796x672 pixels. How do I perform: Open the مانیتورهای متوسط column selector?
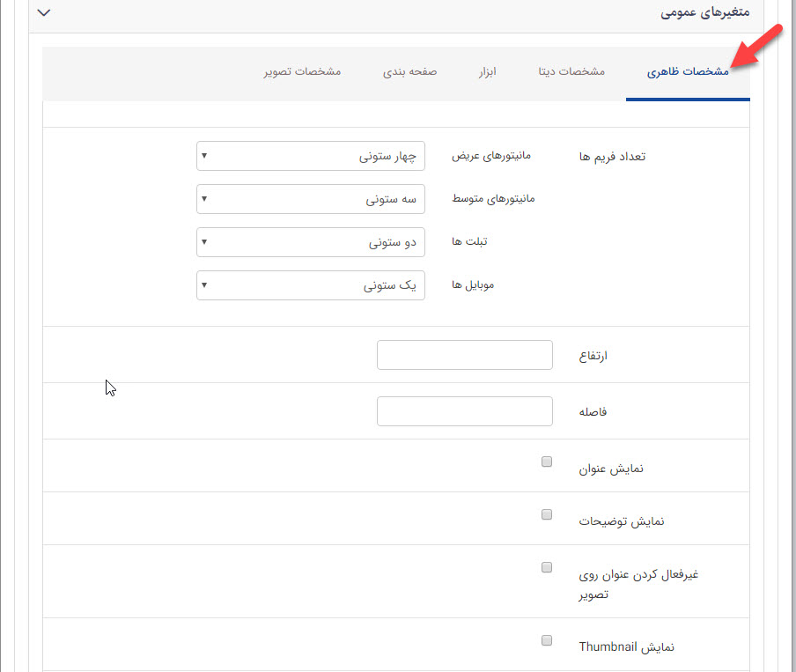(x=310, y=199)
